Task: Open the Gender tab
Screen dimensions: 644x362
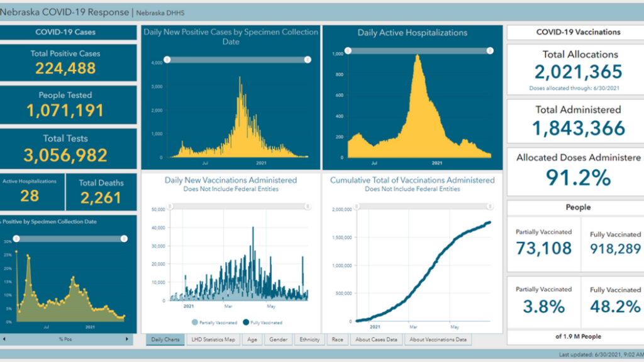Action: point(277,339)
